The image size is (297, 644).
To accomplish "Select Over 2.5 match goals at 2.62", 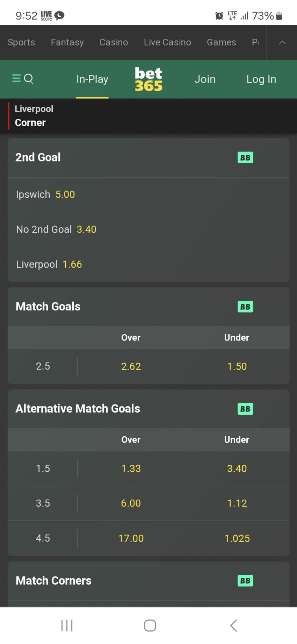I will point(131,366).
